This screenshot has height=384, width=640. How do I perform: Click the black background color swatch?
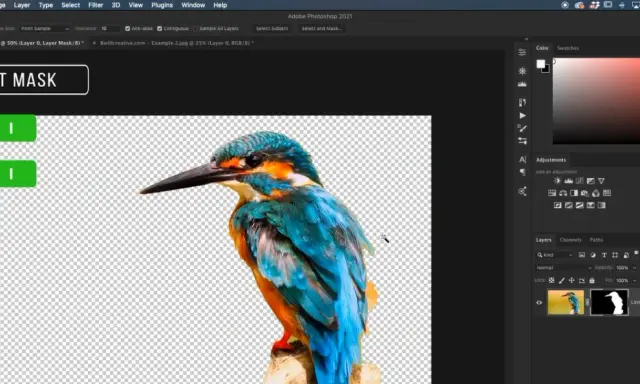point(547,70)
